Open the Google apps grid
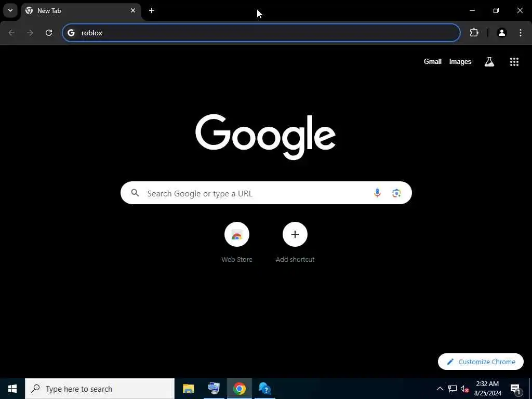The image size is (532, 399). 514,61
